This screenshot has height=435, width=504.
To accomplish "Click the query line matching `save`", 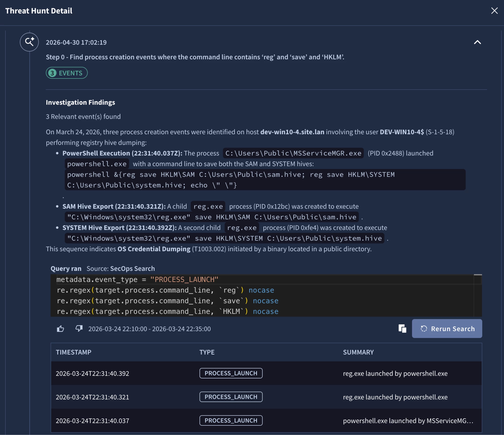I will click(x=168, y=301).
